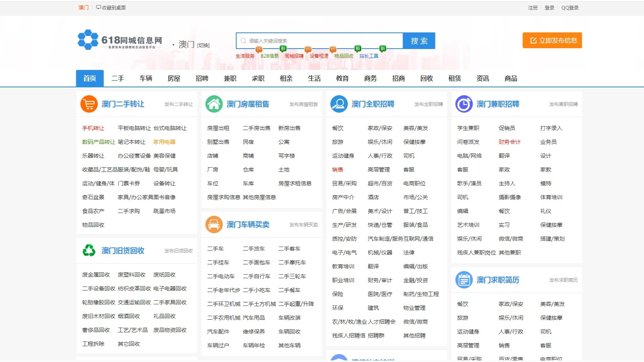Click the orange 立即发布信息 button
This screenshot has height=362, width=644.
click(x=552, y=40)
